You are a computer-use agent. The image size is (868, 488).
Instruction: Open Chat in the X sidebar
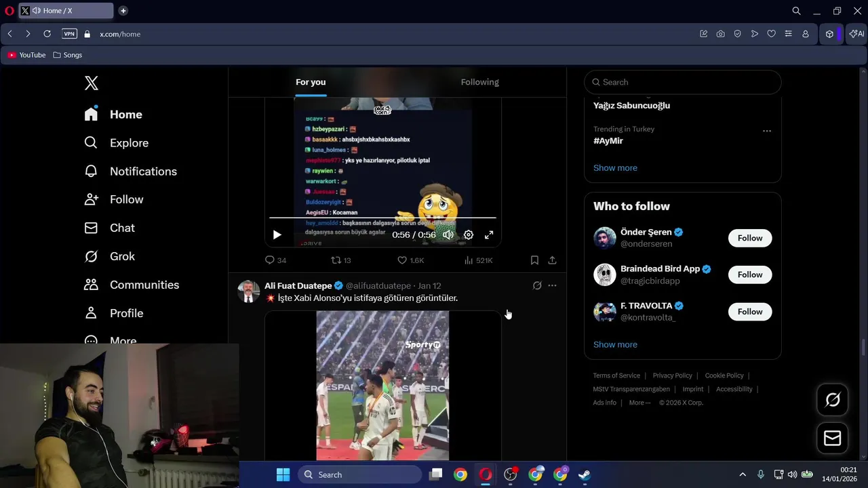click(109, 228)
